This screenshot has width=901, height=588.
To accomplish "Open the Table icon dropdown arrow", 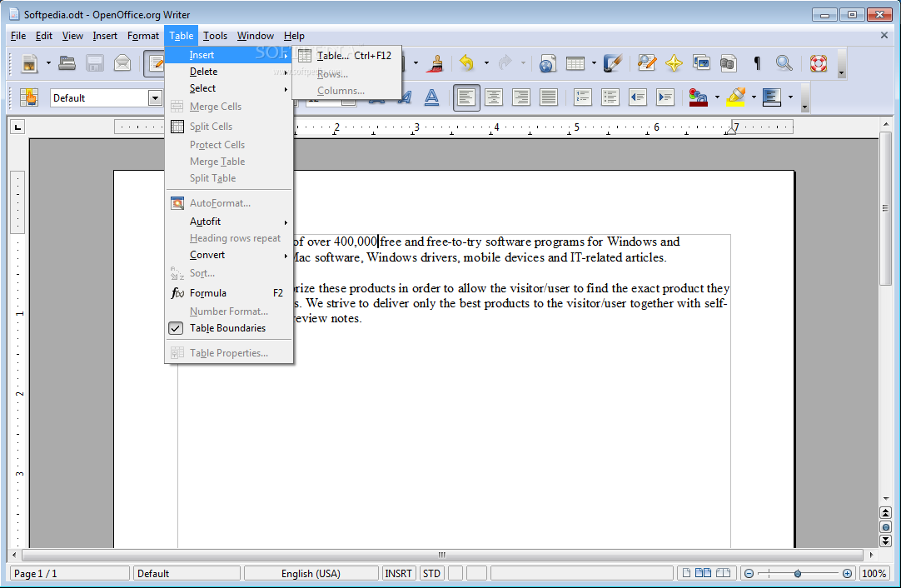I will coord(594,63).
